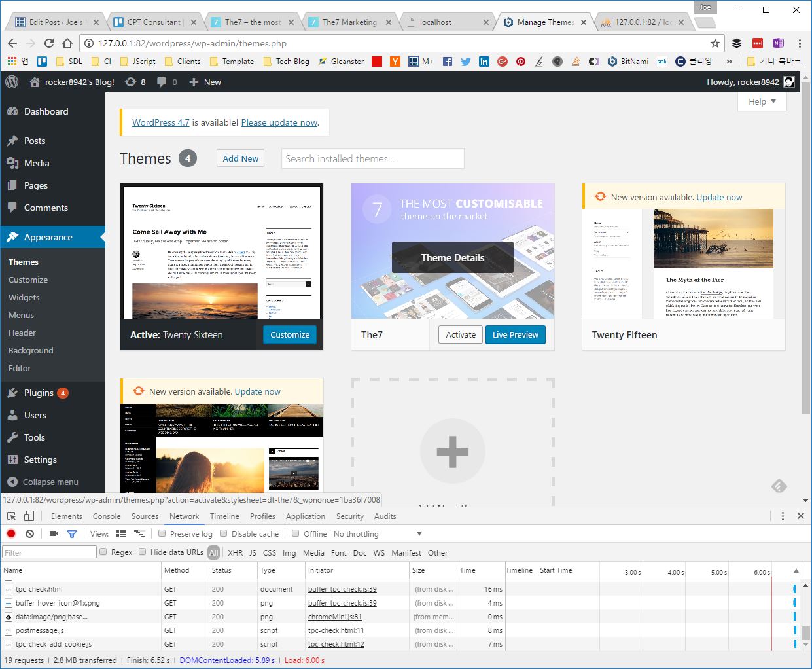Enable the Preserve log checkbox
The image size is (812, 669).
point(162,533)
